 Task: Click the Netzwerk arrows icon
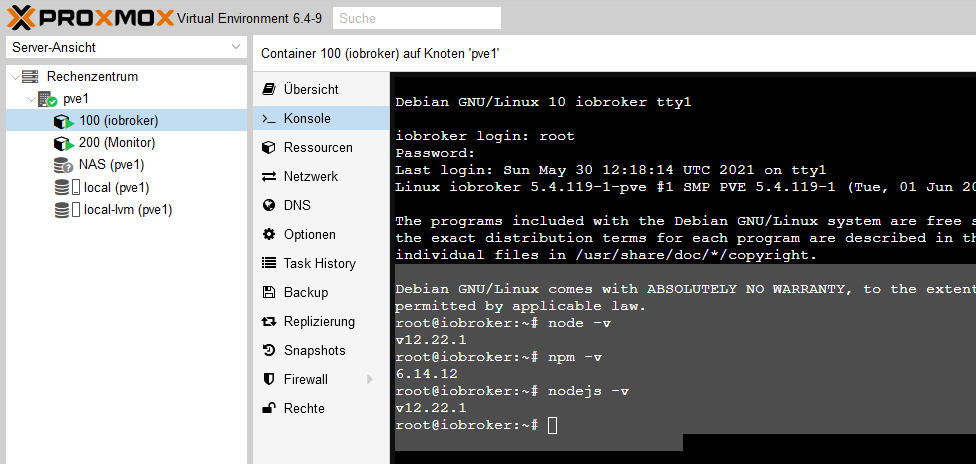pos(269,177)
